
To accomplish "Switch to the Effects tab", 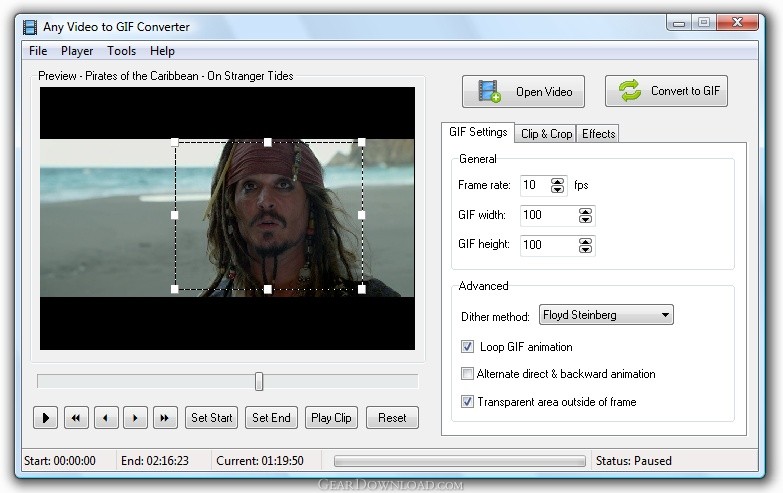I will tap(598, 134).
